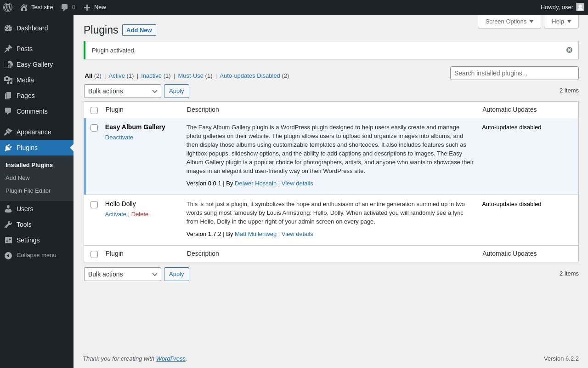
Task: Expand the Screen Options panel
Action: pyautogui.click(x=509, y=21)
